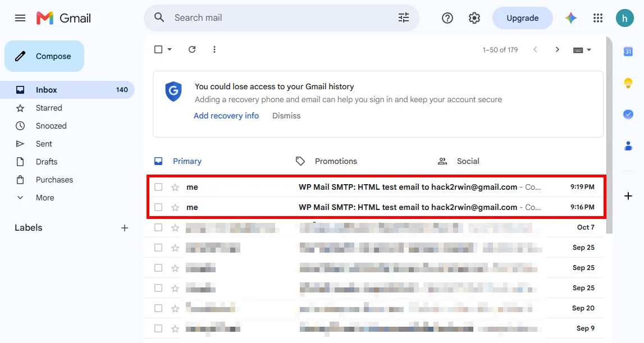Screen dimensions: 644x343
Task: Open the More options three-dot menu
Action: pos(214,50)
